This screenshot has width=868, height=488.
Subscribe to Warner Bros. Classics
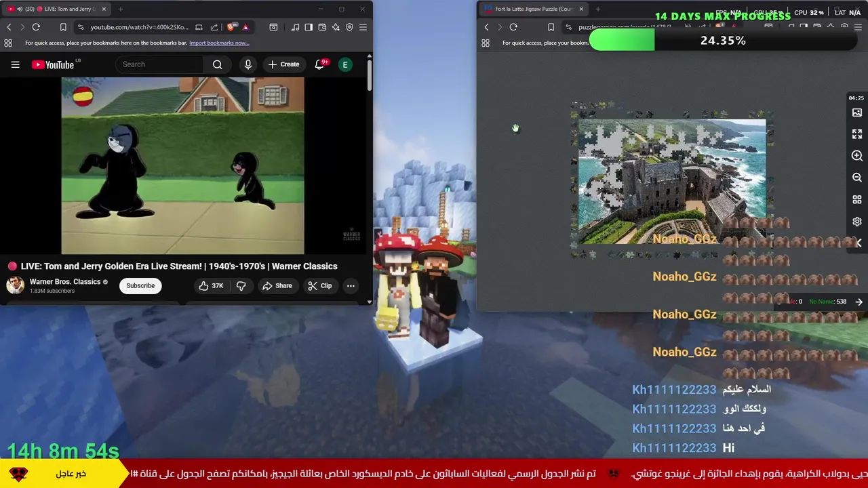(x=140, y=285)
